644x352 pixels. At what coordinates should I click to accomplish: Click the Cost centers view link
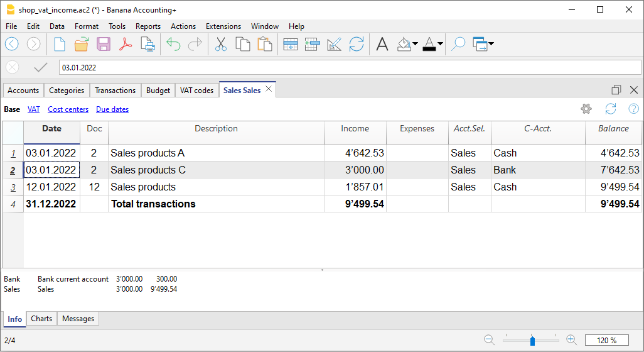68,109
